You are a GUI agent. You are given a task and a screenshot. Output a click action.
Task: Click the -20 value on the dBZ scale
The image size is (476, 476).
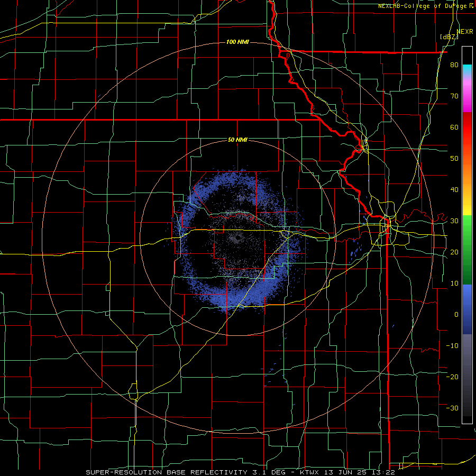452,377
